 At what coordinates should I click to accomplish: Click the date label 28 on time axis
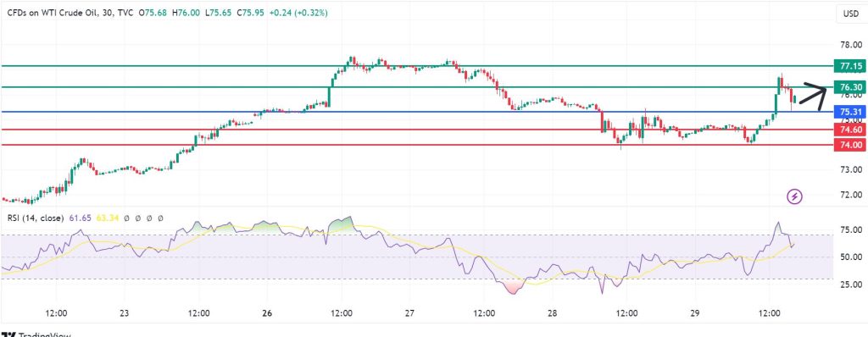[553, 312]
